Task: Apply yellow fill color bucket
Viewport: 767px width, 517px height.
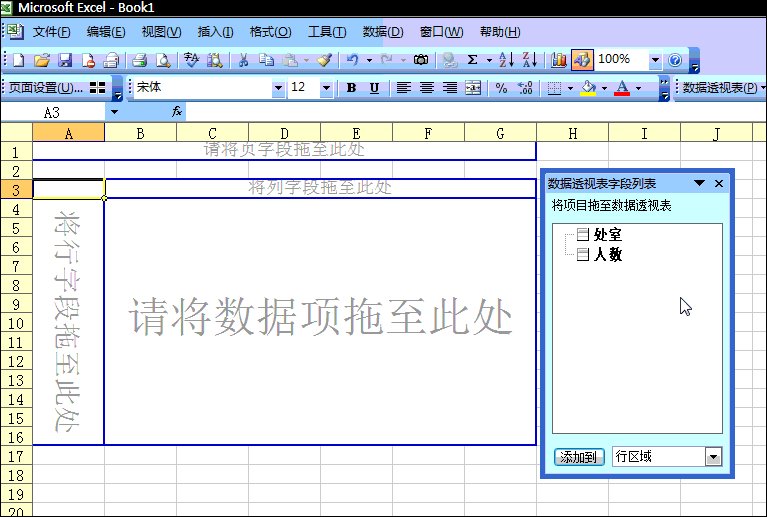Action: 588,88
